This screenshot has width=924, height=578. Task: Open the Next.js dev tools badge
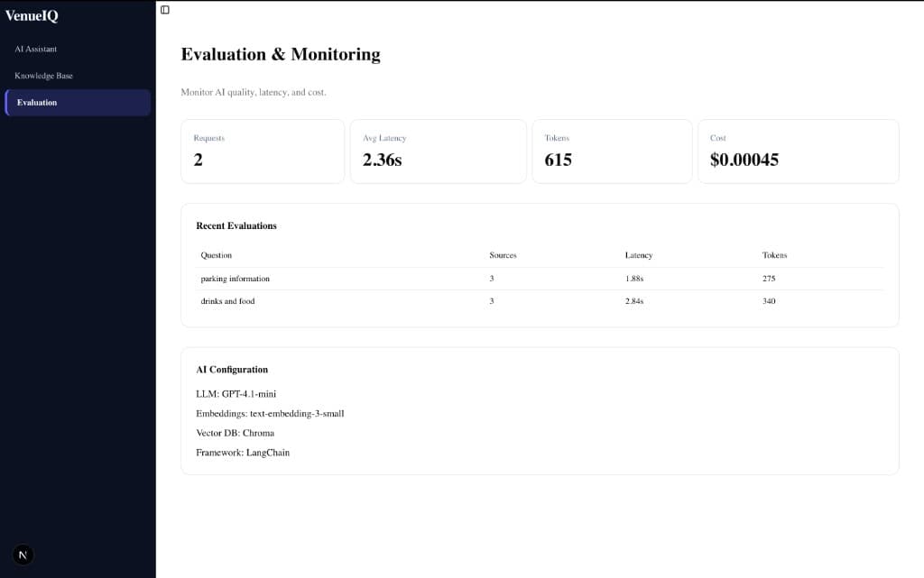23,555
